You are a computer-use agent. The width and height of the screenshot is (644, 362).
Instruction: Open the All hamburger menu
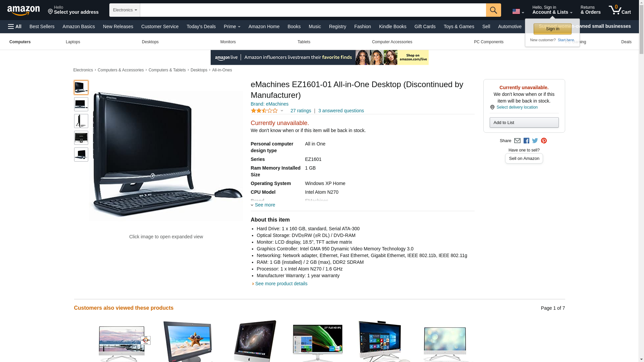[15, 26]
